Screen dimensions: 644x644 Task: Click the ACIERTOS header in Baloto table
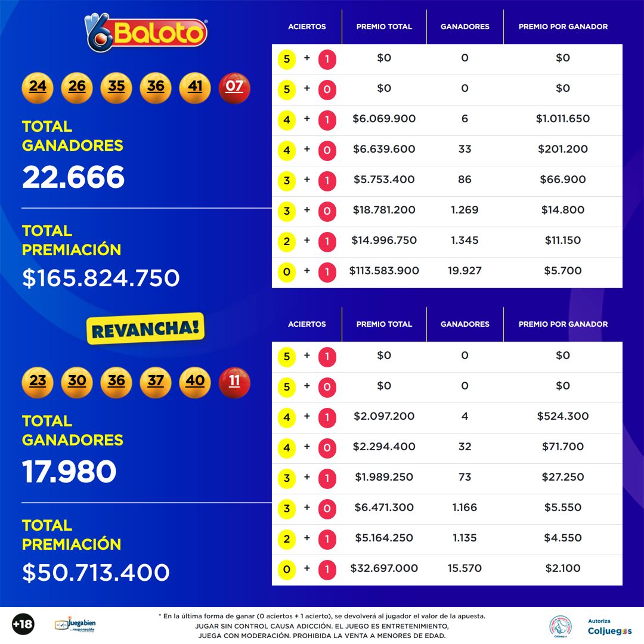pos(307,27)
